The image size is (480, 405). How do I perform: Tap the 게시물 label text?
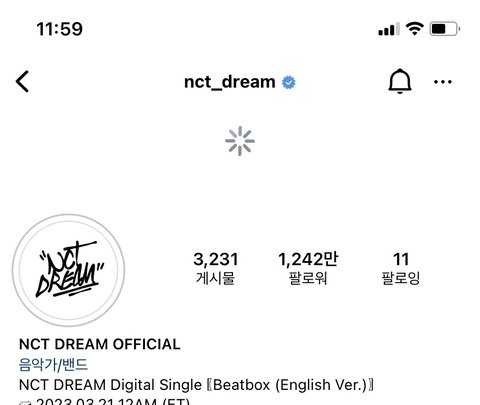coord(216,278)
